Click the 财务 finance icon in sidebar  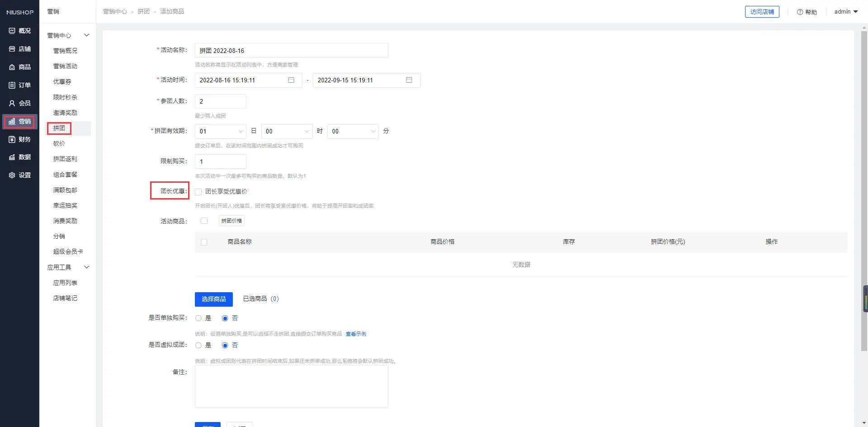tap(12, 139)
